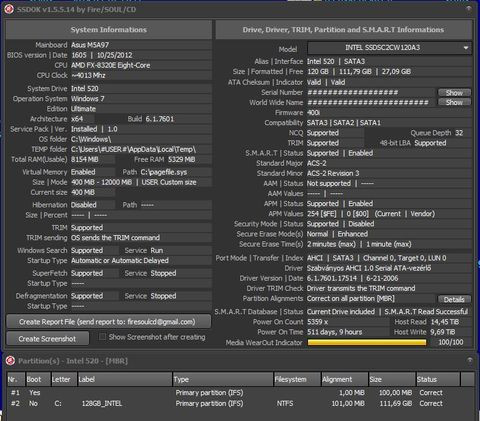Image resolution: width=480 pixels, height=421 pixels.
Task: Open the drive Model dropdown arrow
Action: [x=466, y=48]
